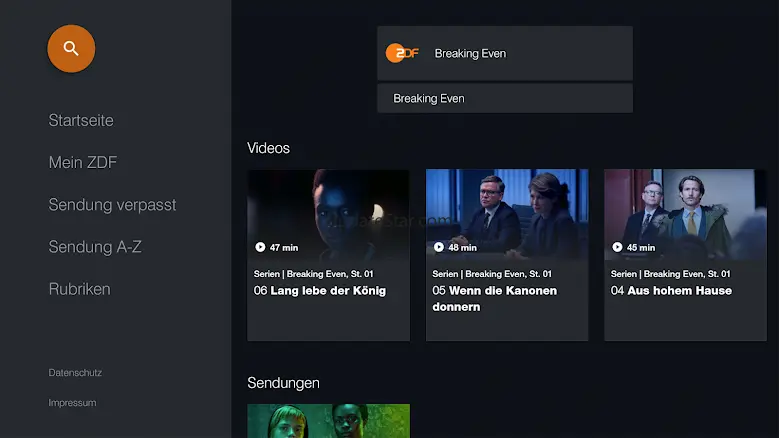
Task: Open the Impressum link
Action: (73, 403)
